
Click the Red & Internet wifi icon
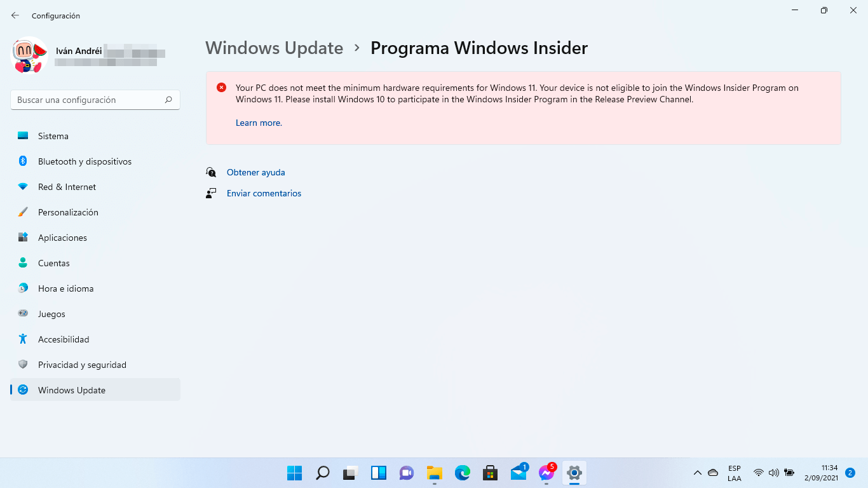23,187
